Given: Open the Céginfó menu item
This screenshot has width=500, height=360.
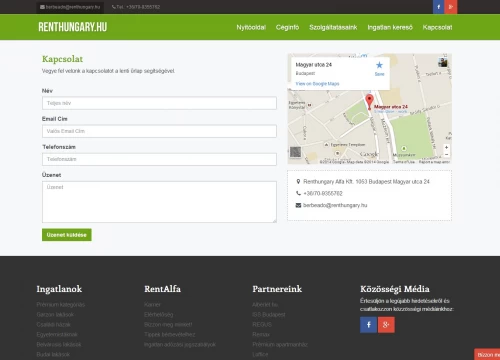Looking at the screenshot, I should coord(287,27).
